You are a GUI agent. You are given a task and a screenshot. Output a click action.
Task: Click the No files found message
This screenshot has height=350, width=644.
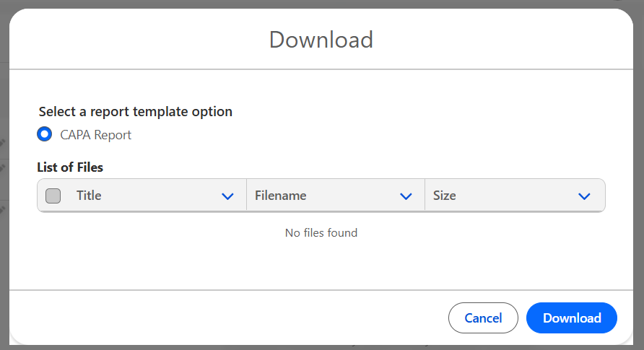pyautogui.click(x=321, y=232)
